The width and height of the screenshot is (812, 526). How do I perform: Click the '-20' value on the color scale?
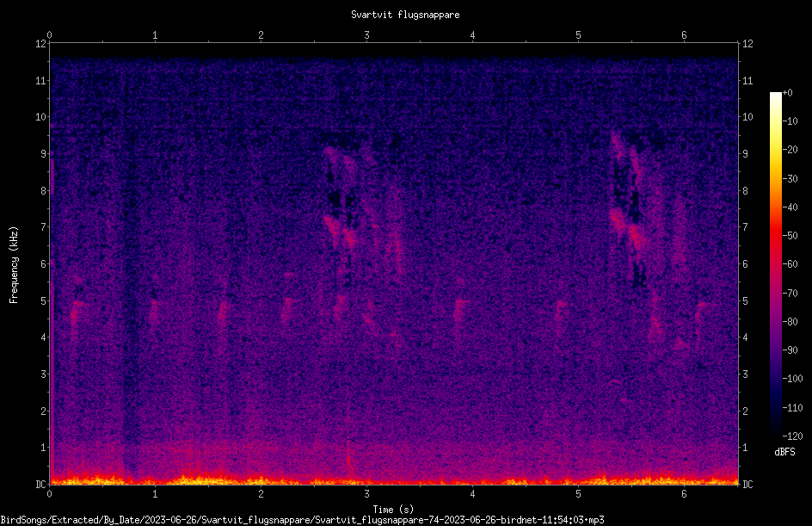point(790,150)
